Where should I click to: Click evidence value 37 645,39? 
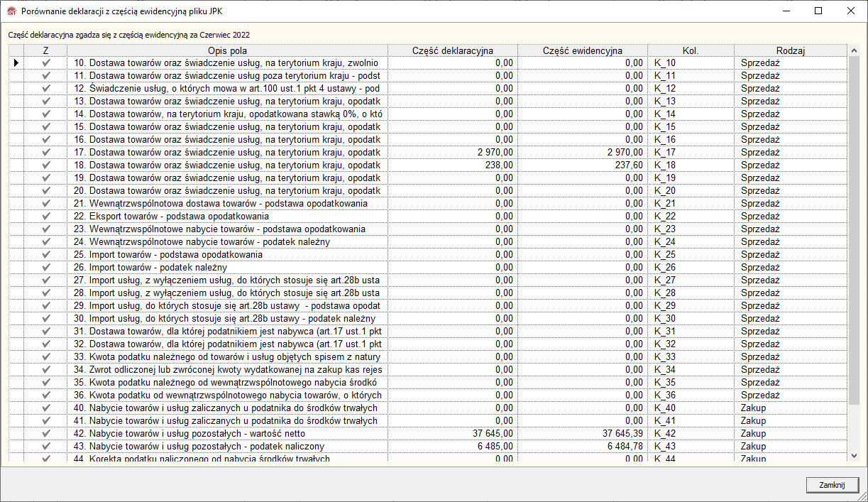point(583,434)
